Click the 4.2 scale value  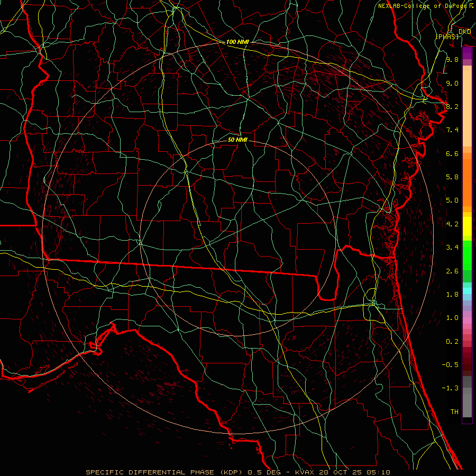coord(452,224)
